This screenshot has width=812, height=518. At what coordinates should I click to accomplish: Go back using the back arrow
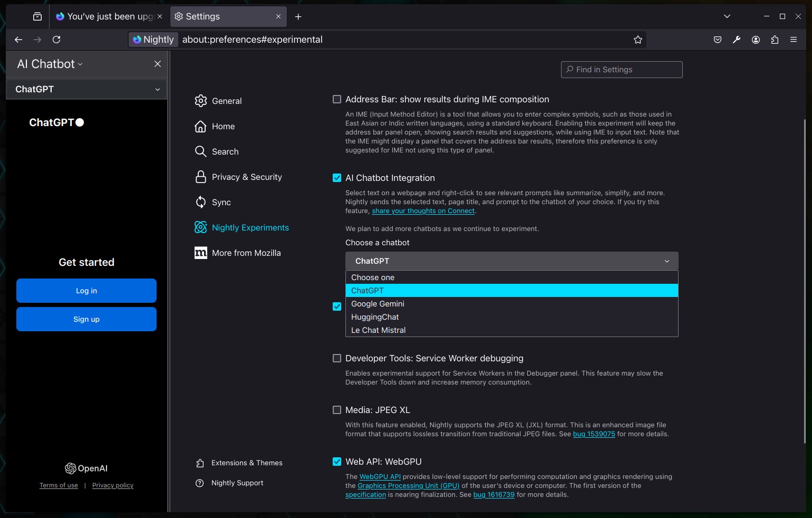click(18, 40)
